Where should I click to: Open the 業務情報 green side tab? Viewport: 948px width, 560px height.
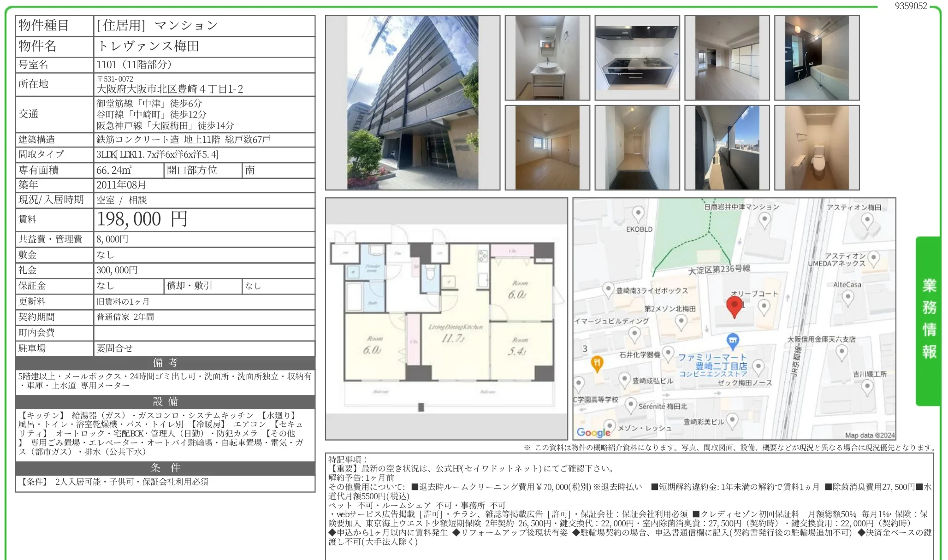point(928,319)
